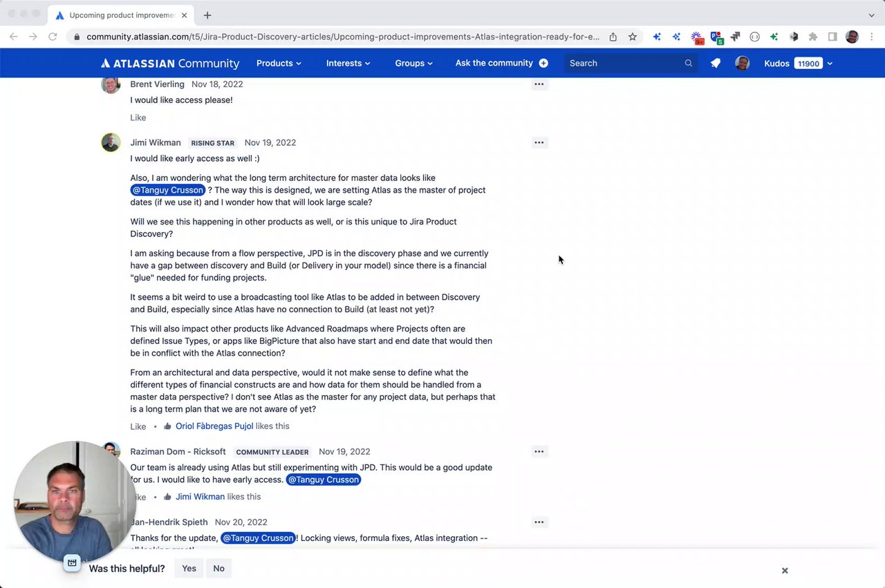
Task: Open more options for Brent Vierling's comment
Action: [539, 84]
